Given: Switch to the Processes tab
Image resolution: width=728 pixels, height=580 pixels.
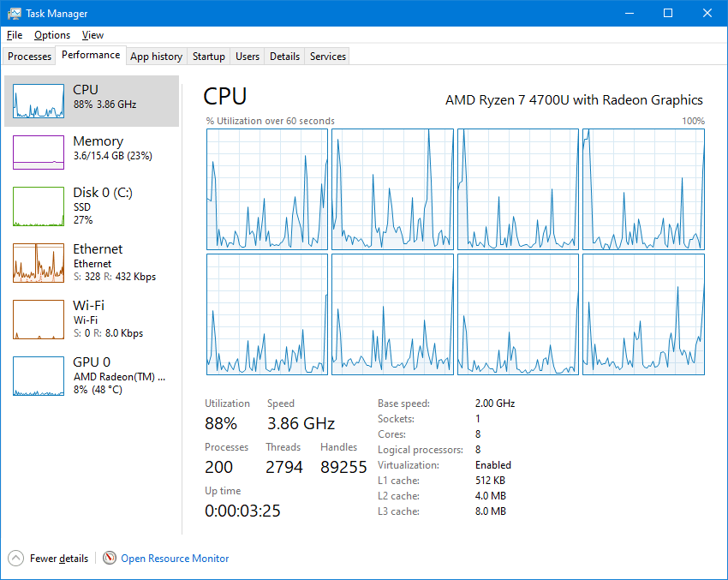Looking at the screenshot, I should point(29,56).
